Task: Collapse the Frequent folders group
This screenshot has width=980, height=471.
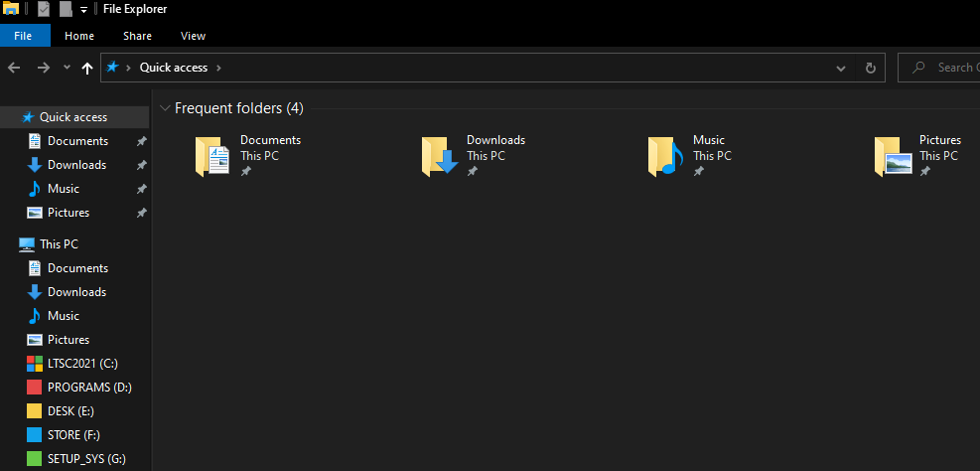Action: [x=165, y=108]
